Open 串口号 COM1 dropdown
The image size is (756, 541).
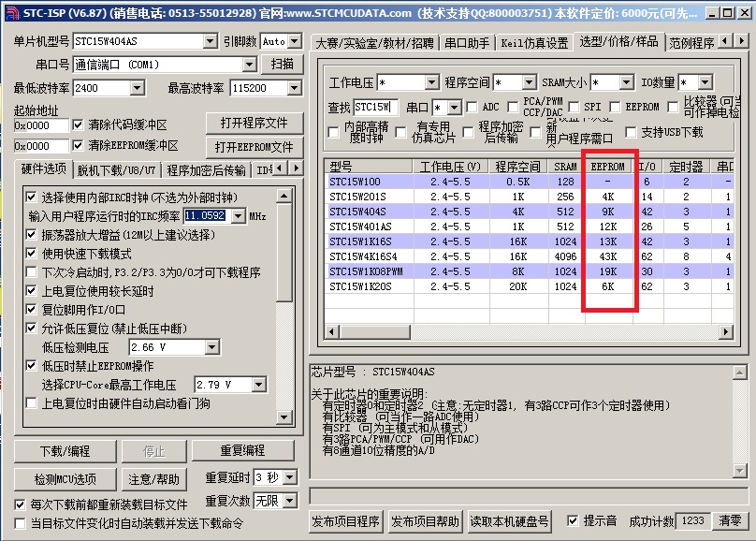(x=249, y=65)
